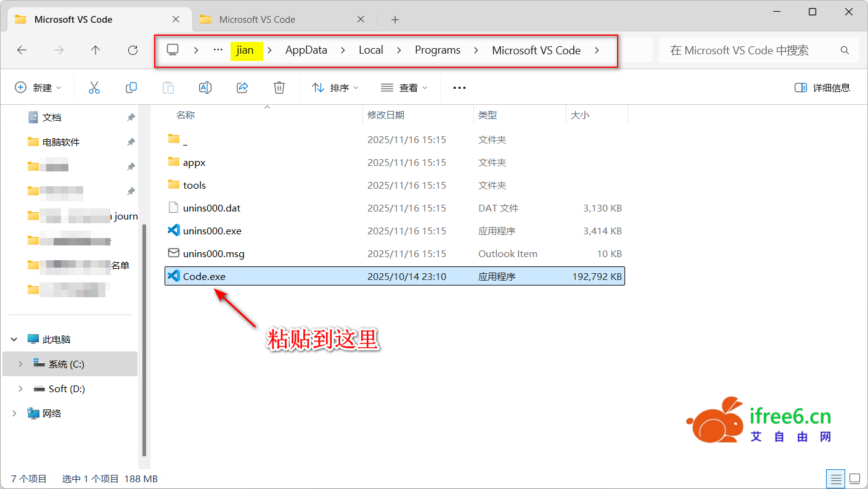Select the unins000.exe file
Image resolution: width=868 pixels, height=489 pixels.
click(212, 231)
